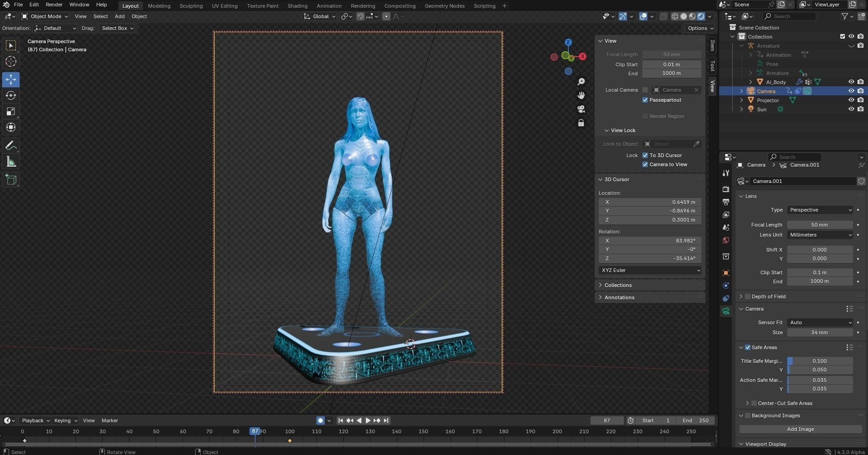Open the Output properties tab icon
Viewport: 868px width, 455px height.
point(726,202)
